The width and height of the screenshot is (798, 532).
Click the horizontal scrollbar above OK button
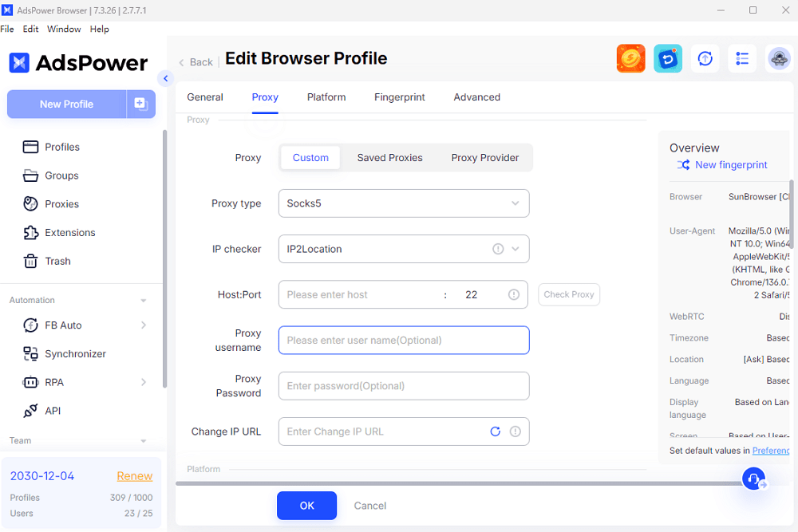458,483
